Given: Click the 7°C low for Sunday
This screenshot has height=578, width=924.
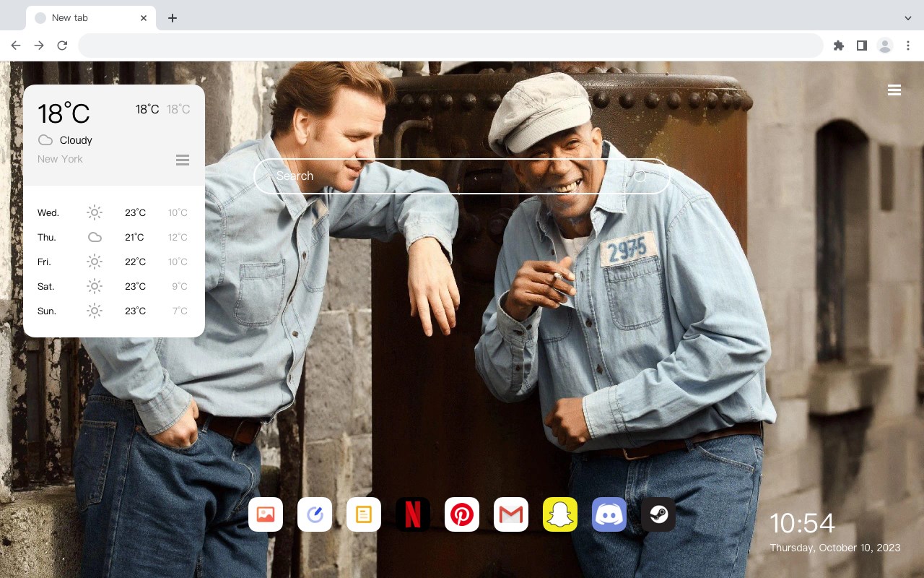Looking at the screenshot, I should [x=180, y=311].
